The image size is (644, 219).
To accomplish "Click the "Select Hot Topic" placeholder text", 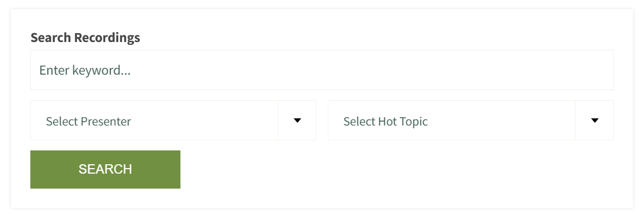I will click(x=386, y=122).
